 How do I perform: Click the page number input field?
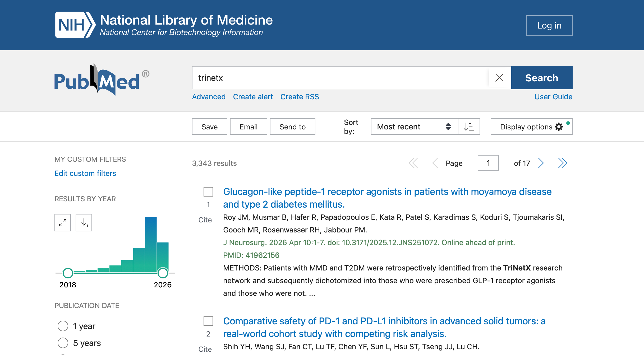click(488, 163)
